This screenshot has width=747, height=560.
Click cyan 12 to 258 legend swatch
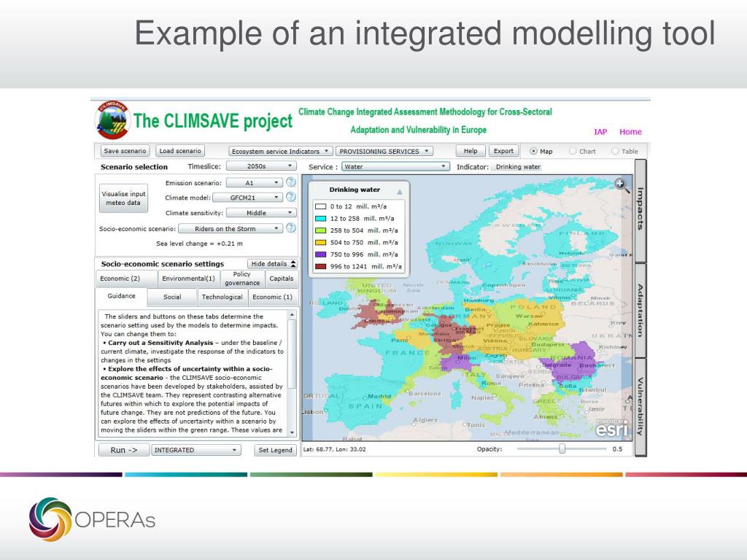[321, 219]
